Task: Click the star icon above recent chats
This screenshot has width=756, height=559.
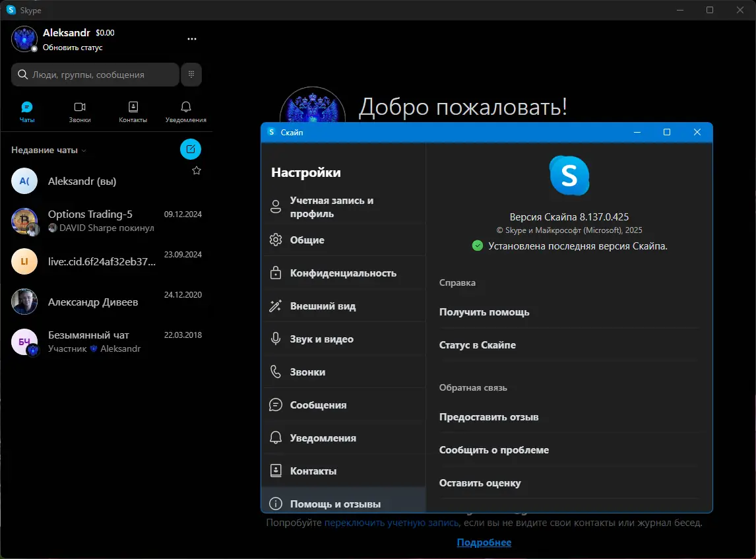Action: [x=196, y=170]
